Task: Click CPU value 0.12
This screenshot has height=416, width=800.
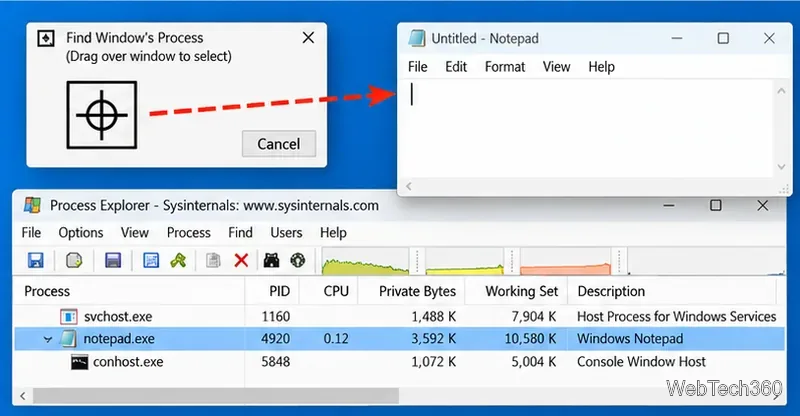Action: [336, 339]
